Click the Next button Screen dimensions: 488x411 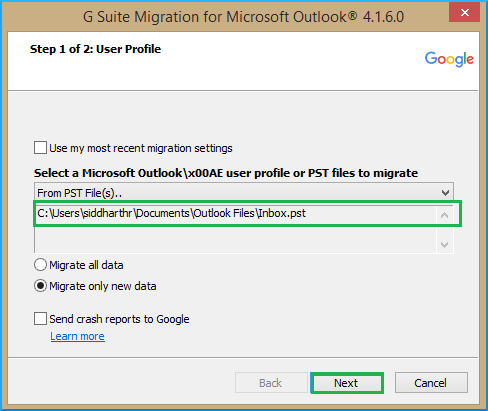[x=347, y=383]
